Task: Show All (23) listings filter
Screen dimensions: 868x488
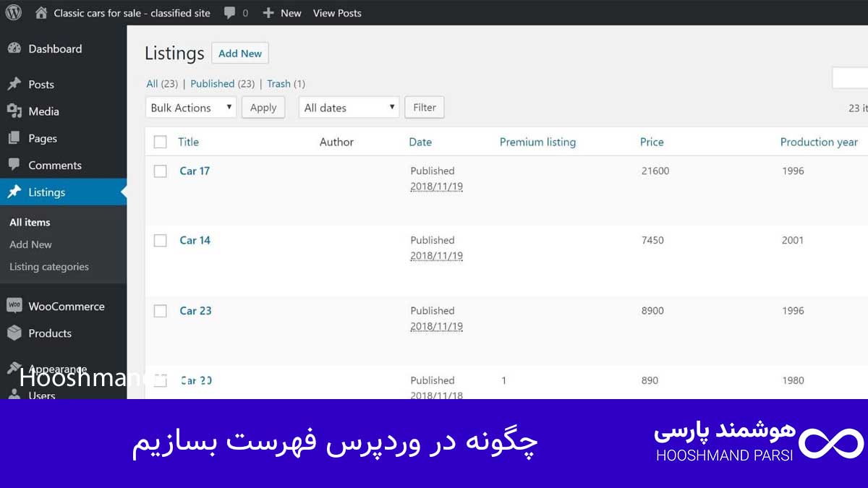Action: point(162,83)
